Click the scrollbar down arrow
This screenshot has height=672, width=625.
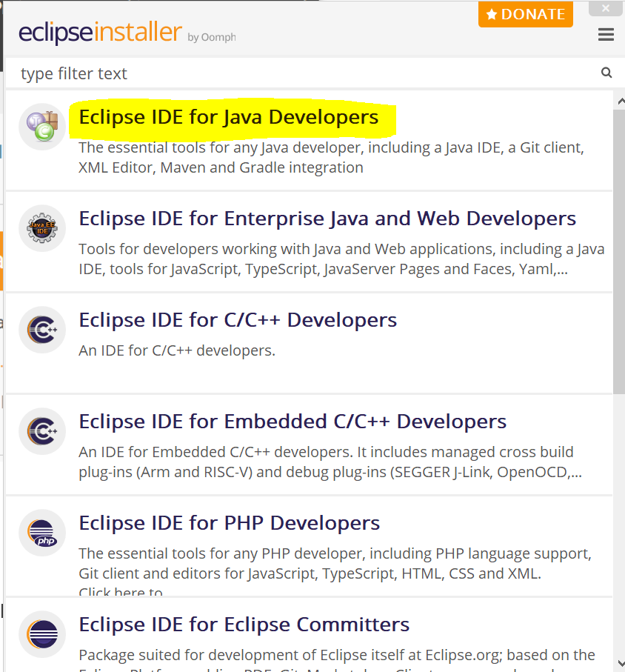tap(620, 663)
